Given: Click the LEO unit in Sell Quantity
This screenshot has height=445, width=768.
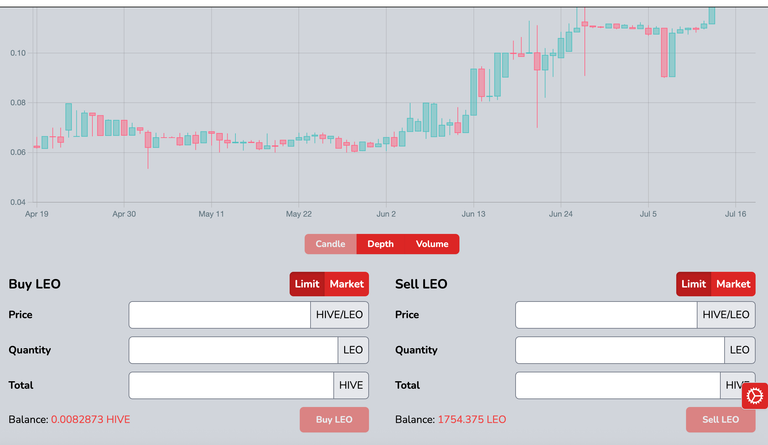Looking at the screenshot, I should click(740, 350).
